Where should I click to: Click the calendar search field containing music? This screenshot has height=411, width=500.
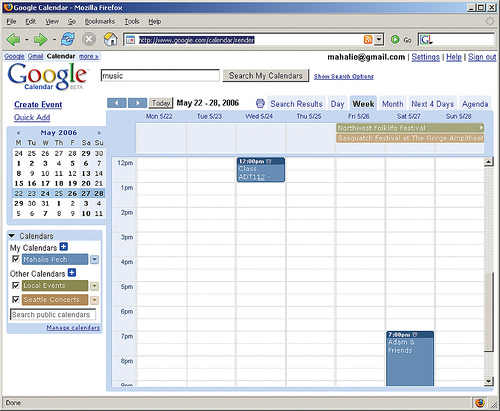click(x=160, y=76)
